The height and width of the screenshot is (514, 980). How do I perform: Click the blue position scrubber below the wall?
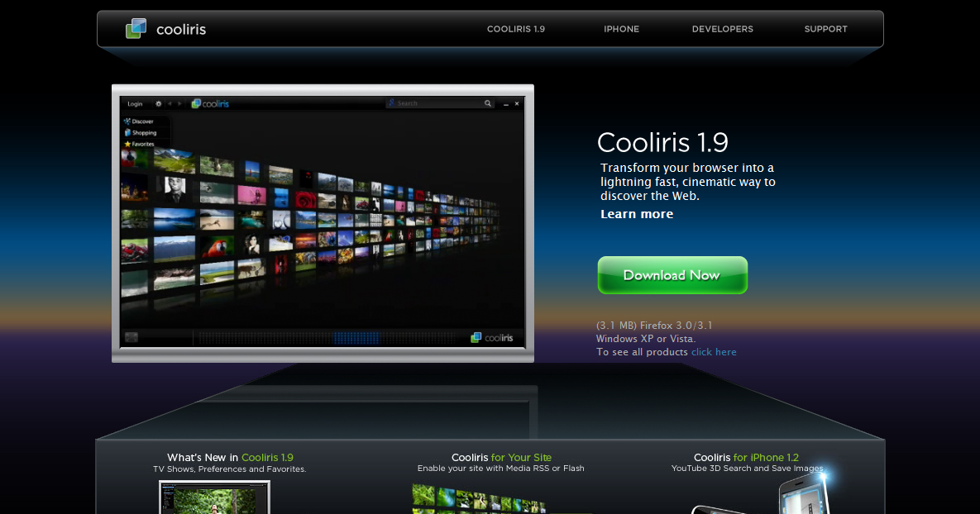tap(356, 337)
